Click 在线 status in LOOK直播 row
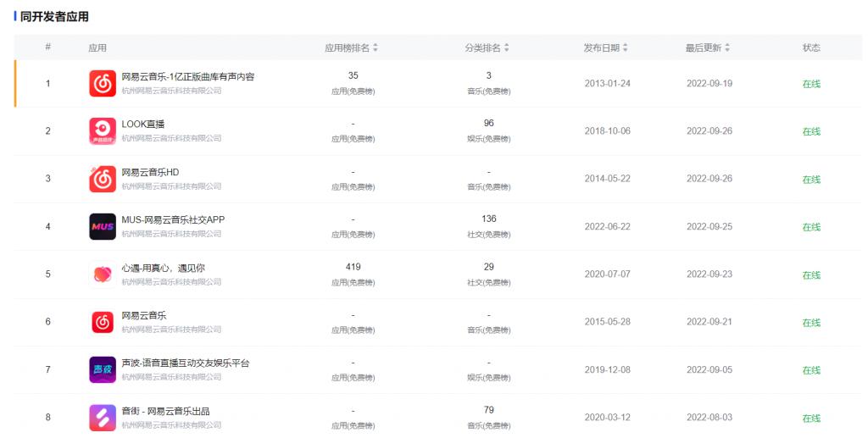 811,131
